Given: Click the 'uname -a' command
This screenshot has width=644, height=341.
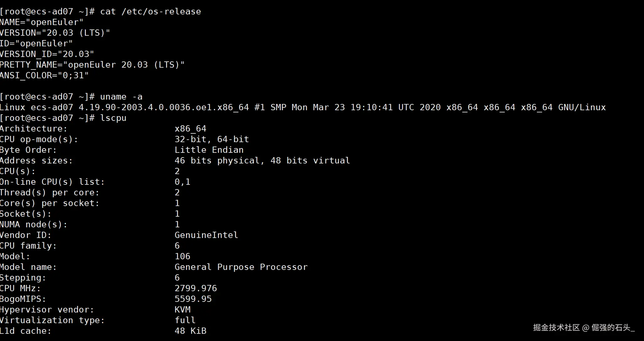Looking at the screenshot, I should click(x=121, y=97).
